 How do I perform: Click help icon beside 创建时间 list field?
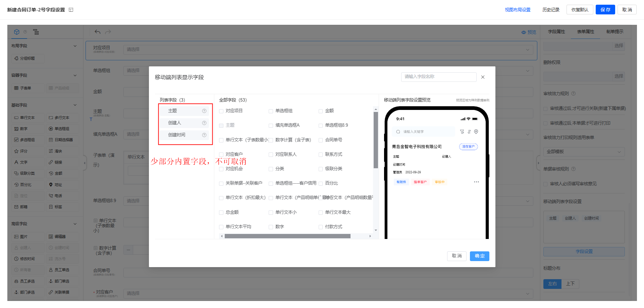(204, 135)
